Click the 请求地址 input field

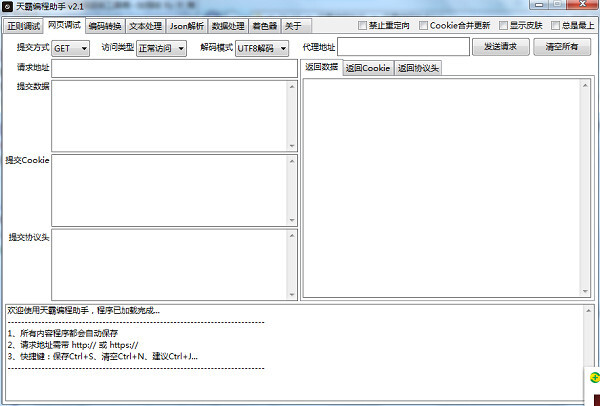tap(174, 68)
